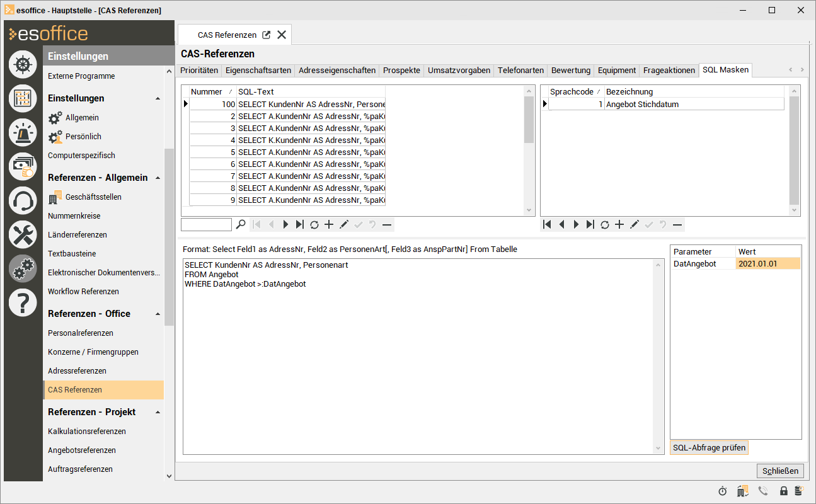Open the ship wheel module in sidebar

point(23,64)
